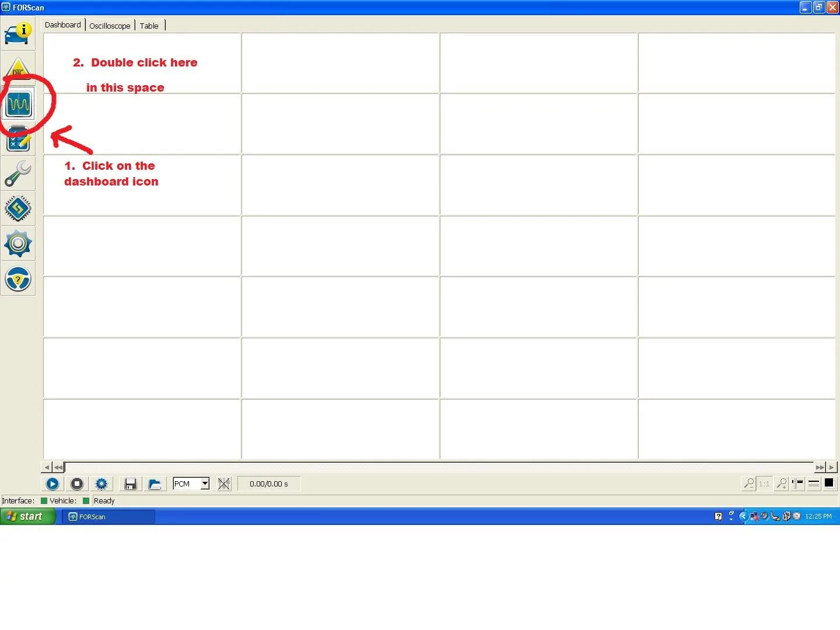Fast forward with the double-right arrow timeline button

[820, 467]
